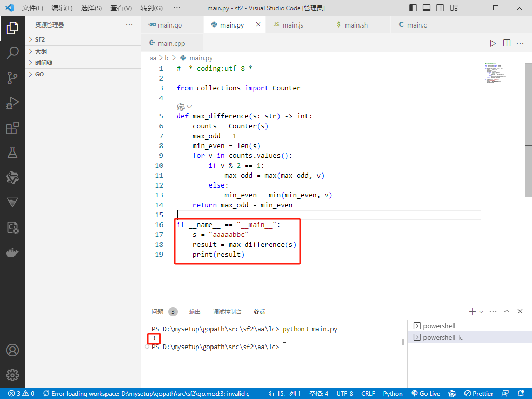The image size is (532, 399).
Task: Open the Search view
Action: click(x=12, y=53)
